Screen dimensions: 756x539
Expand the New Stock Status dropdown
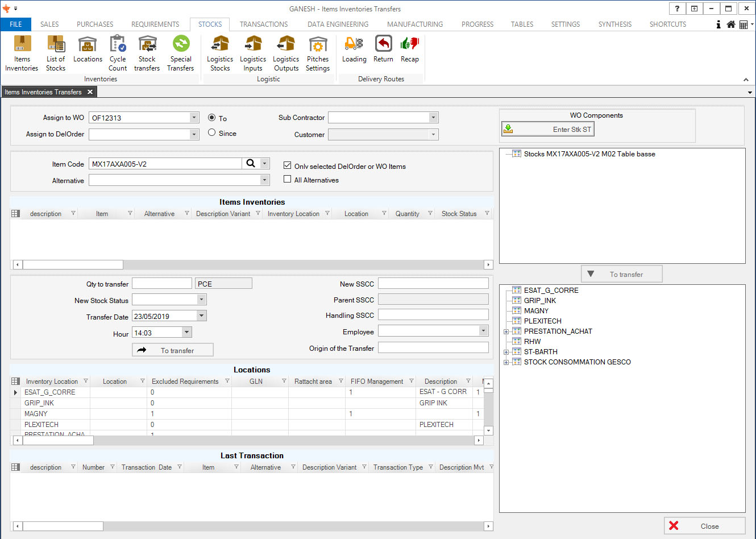[x=201, y=300]
